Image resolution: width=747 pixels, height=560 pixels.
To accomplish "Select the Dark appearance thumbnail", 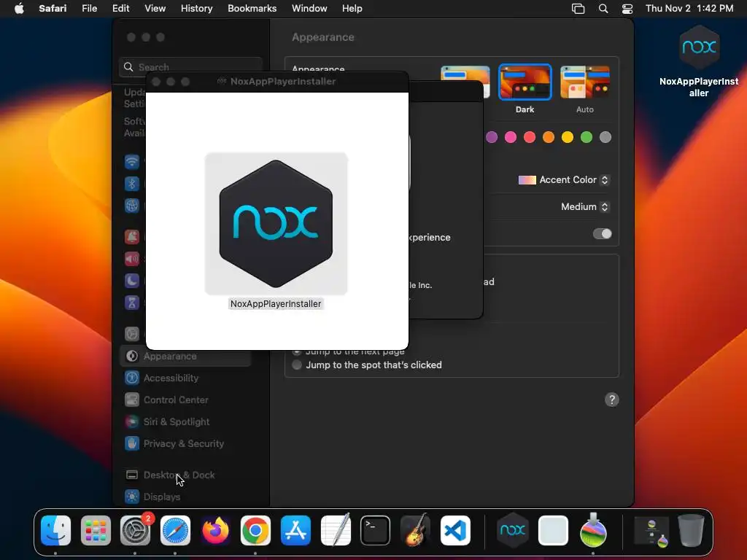I will click(x=525, y=82).
